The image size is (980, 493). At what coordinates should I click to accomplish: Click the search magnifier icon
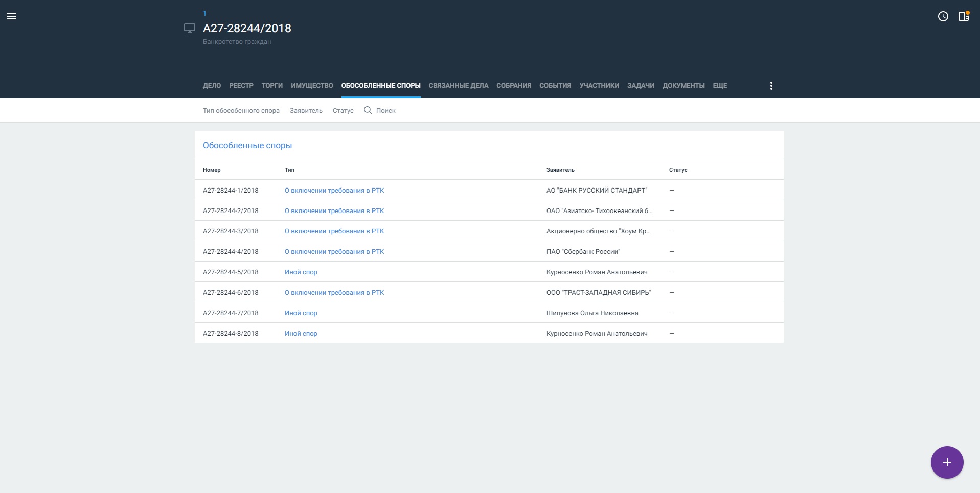point(368,110)
